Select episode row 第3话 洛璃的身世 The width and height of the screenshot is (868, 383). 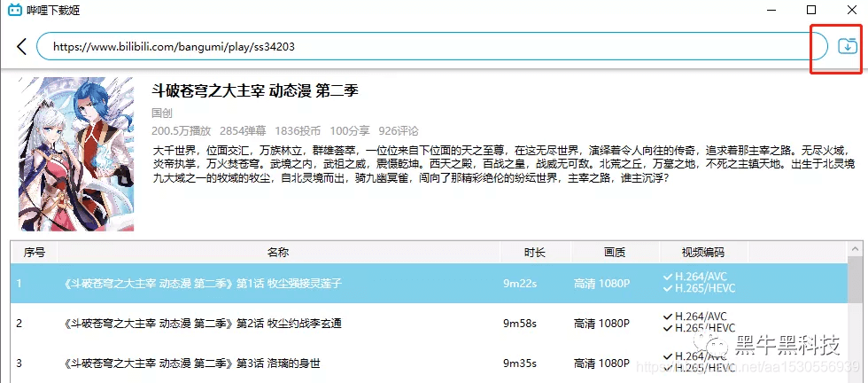coord(429,363)
